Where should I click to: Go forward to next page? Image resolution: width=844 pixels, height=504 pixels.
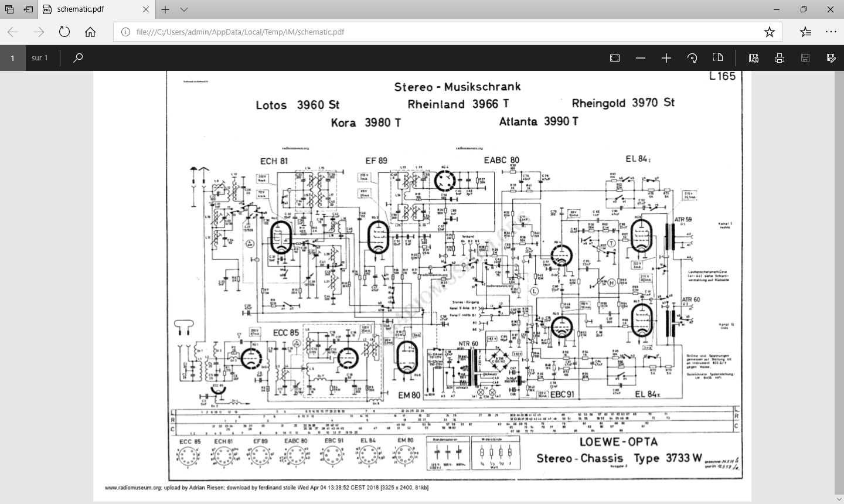[x=39, y=32]
